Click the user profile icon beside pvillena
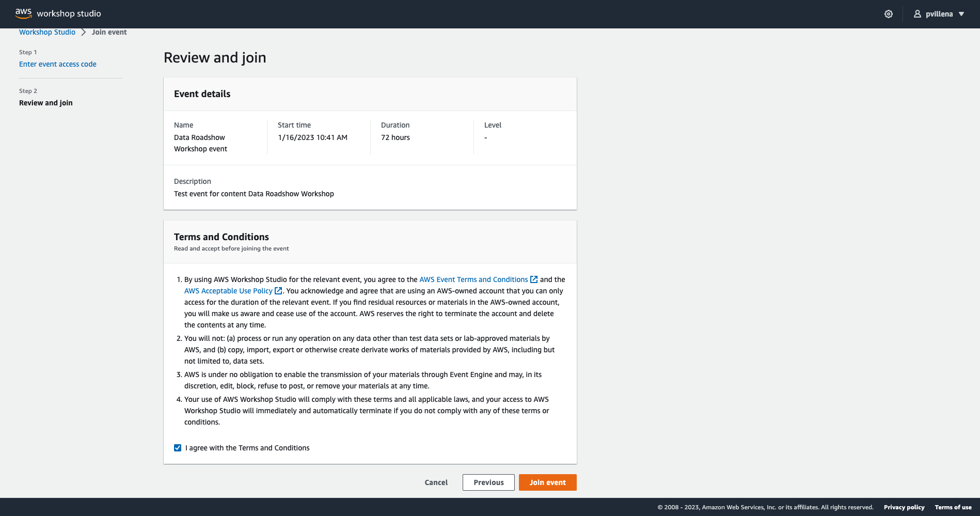 917,14
